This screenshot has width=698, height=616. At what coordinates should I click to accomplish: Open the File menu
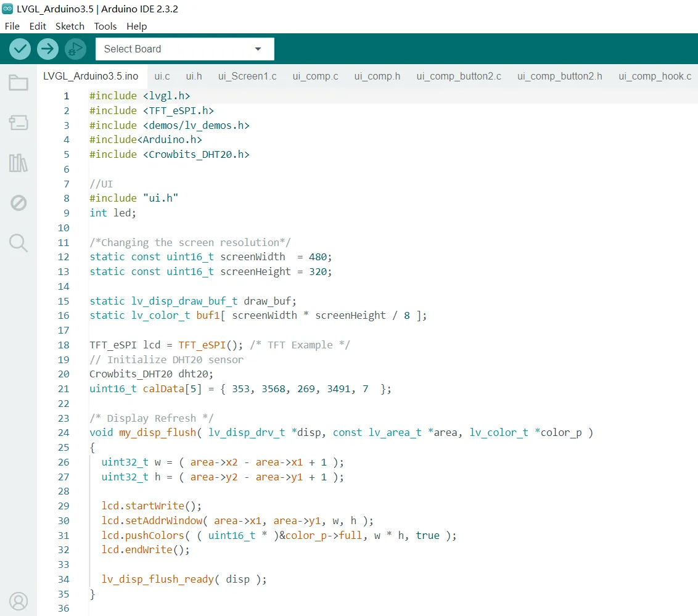click(x=12, y=26)
